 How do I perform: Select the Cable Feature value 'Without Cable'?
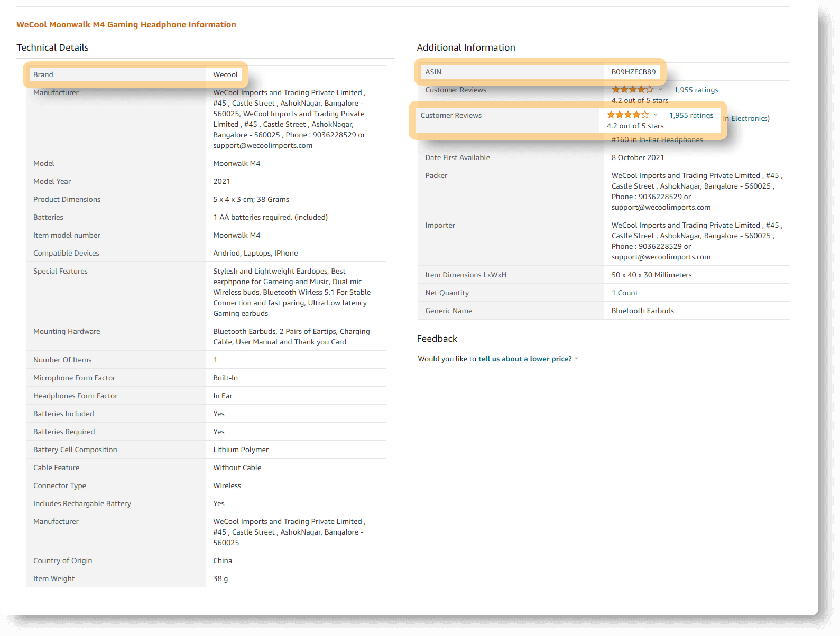point(237,467)
